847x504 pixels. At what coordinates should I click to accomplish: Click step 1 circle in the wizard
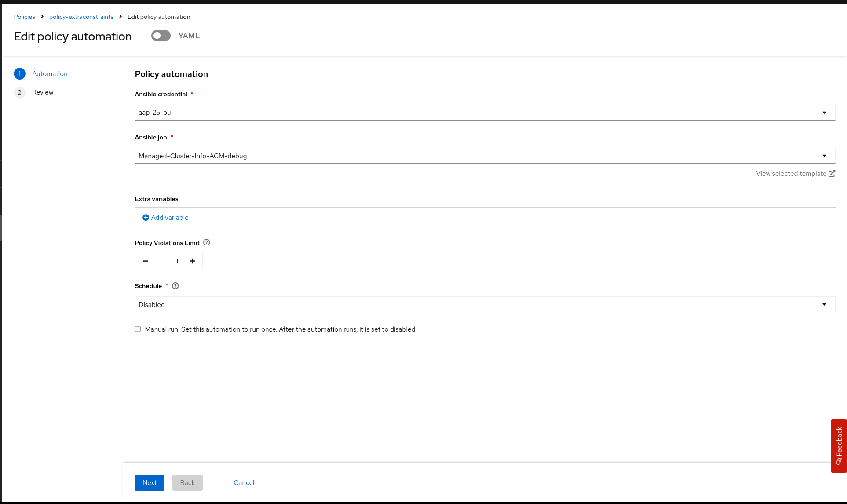coord(20,74)
